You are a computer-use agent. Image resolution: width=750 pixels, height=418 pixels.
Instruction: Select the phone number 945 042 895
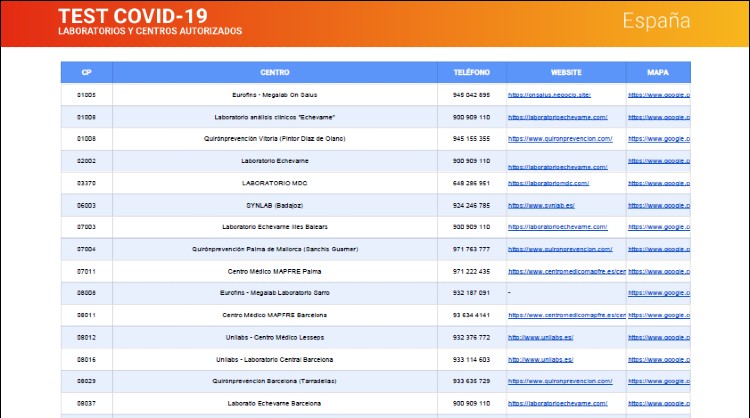pyautogui.click(x=472, y=95)
